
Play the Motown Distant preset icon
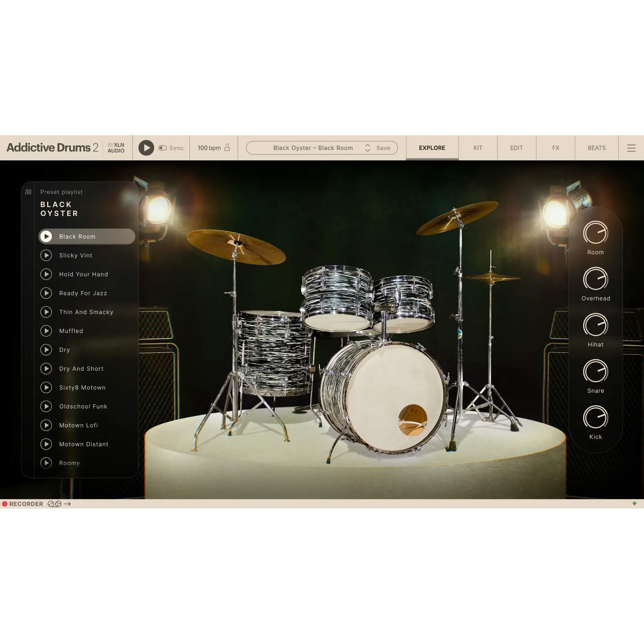46,444
